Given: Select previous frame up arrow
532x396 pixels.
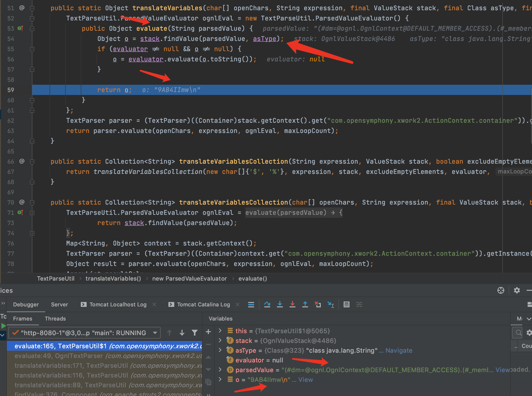Looking at the screenshot, I should [x=169, y=333].
